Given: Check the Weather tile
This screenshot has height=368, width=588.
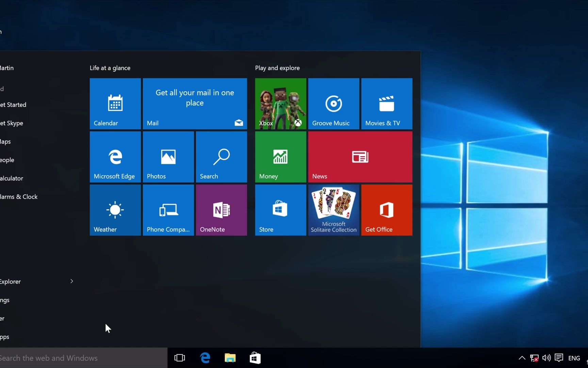Looking at the screenshot, I should 115,210.
